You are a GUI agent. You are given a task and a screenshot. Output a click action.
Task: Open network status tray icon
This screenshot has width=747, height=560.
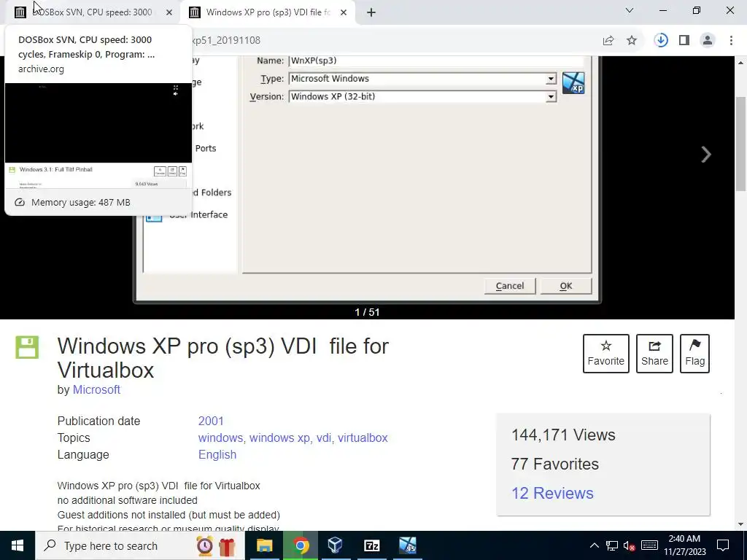coord(612,545)
